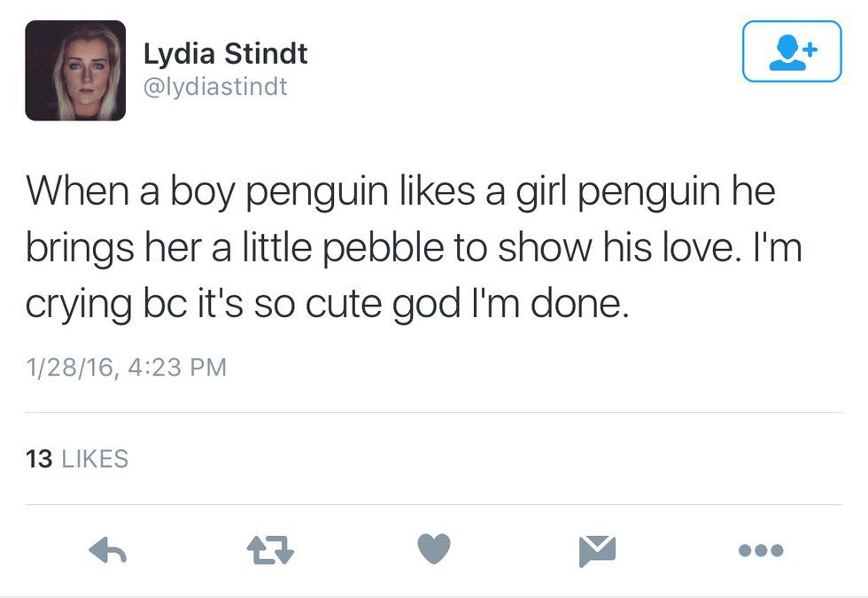Click the display name Lydia Stindt
This screenshot has height=598, width=868.
(x=226, y=54)
